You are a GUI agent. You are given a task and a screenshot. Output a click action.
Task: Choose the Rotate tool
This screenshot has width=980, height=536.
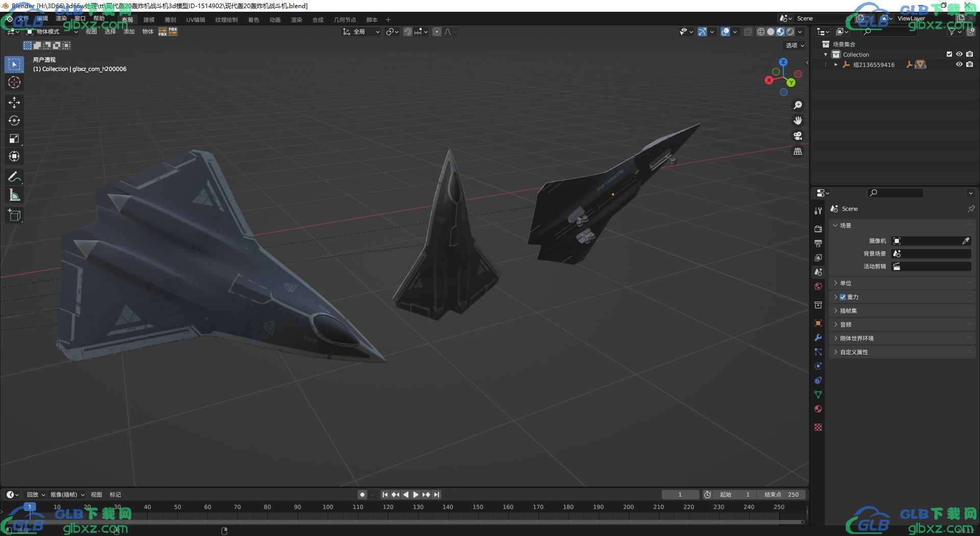(x=14, y=120)
